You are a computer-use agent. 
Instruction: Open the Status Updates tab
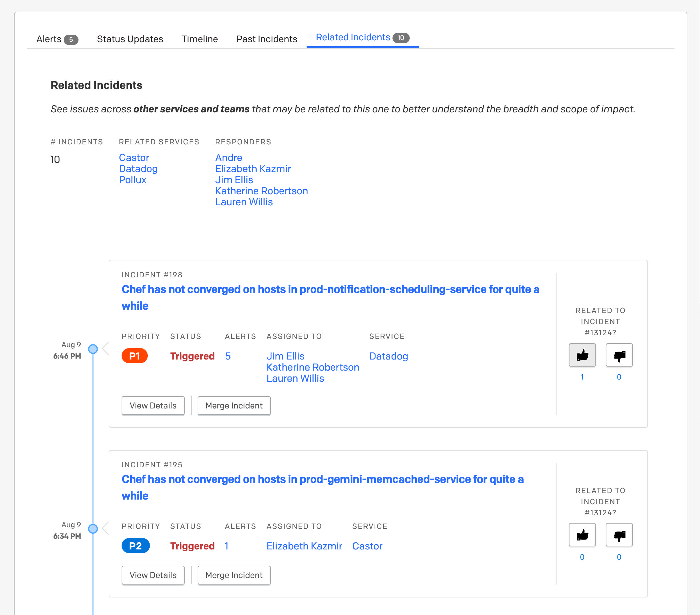click(130, 39)
